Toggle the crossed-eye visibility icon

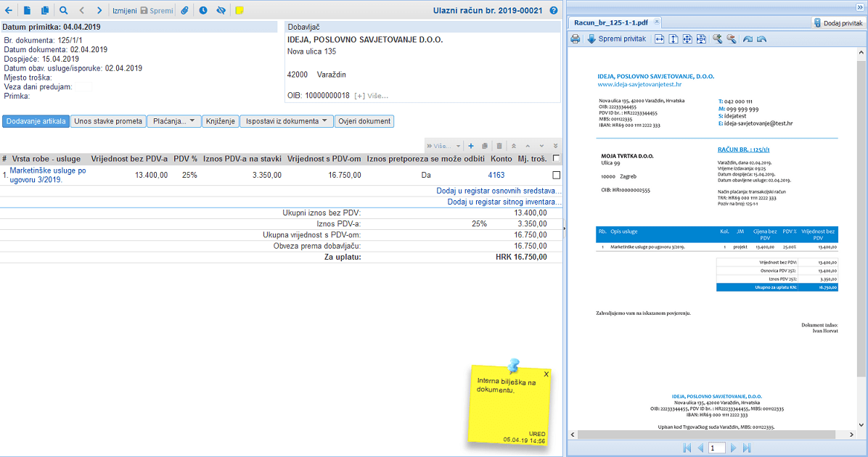(221, 11)
